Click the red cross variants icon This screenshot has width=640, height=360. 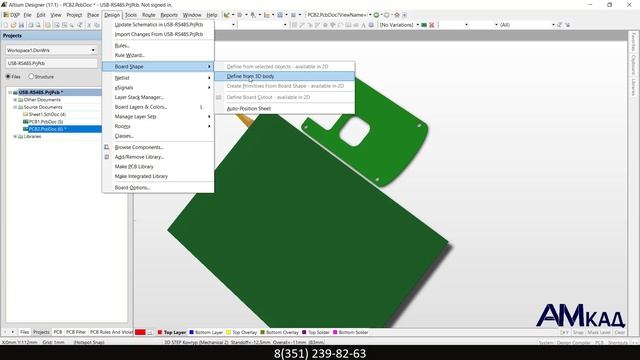point(431,25)
